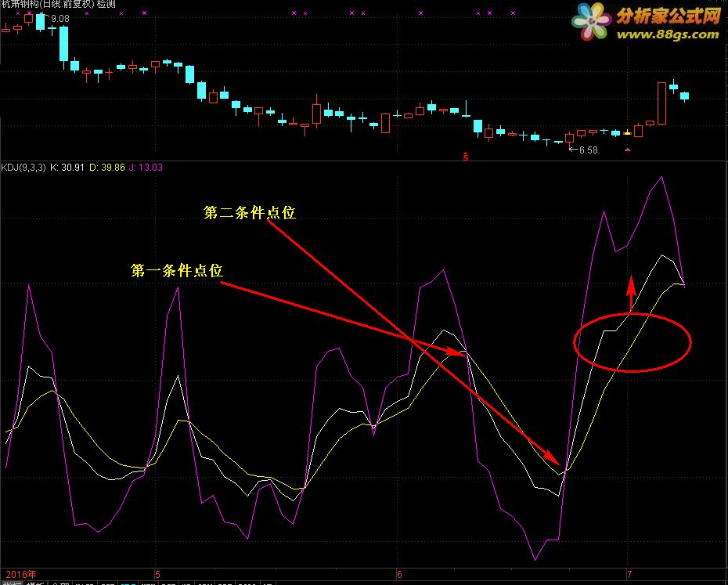Click the red S signal marker
Viewport: 728px width, 585px height.
pyautogui.click(x=466, y=156)
